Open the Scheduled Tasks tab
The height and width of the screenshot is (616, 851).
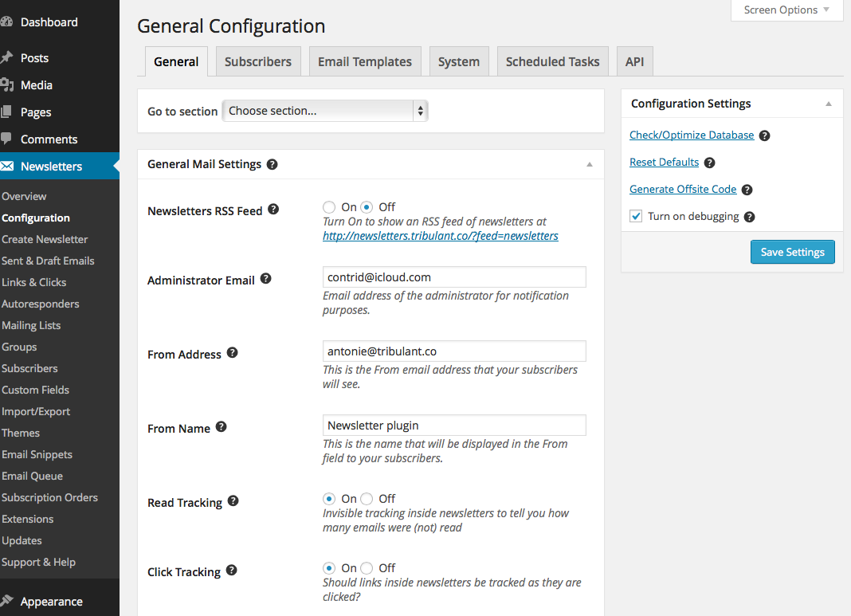point(552,61)
